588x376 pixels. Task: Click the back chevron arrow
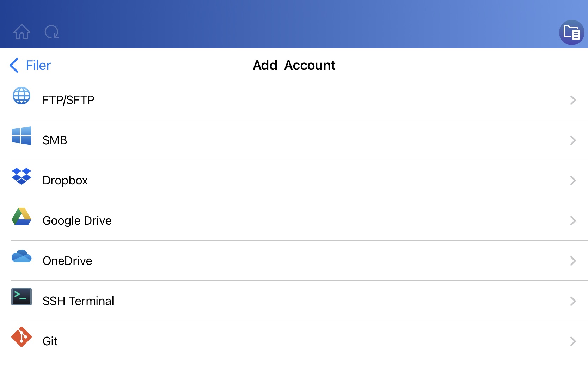click(x=14, y=65)
